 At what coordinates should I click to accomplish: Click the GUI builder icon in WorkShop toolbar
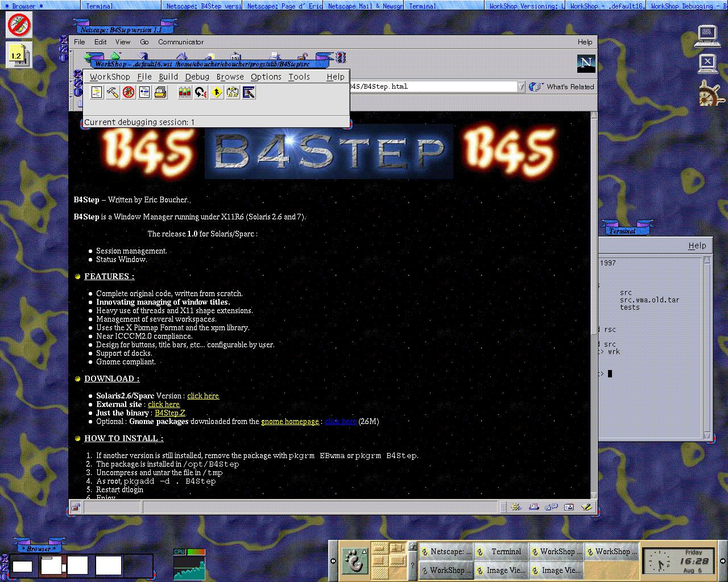pos(249,92)
